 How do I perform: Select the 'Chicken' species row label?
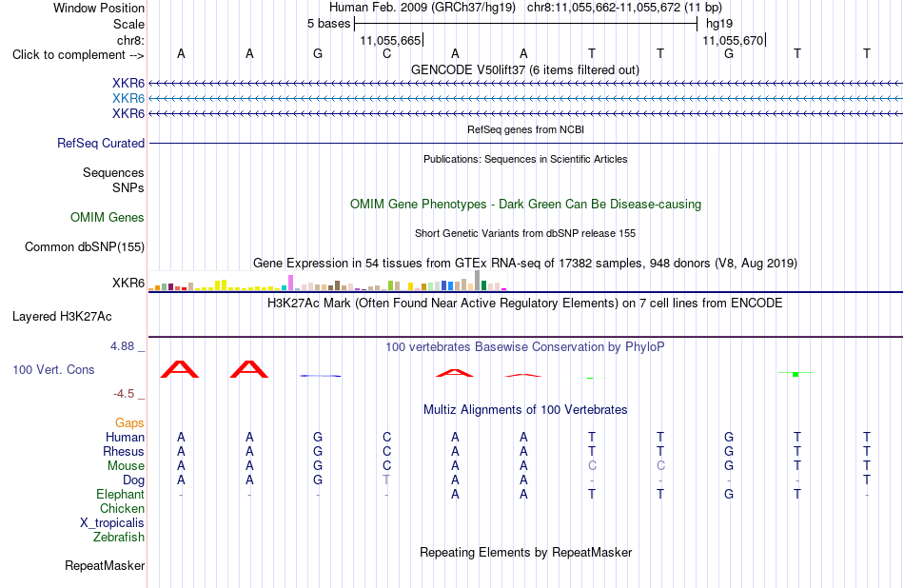(122, 508)
